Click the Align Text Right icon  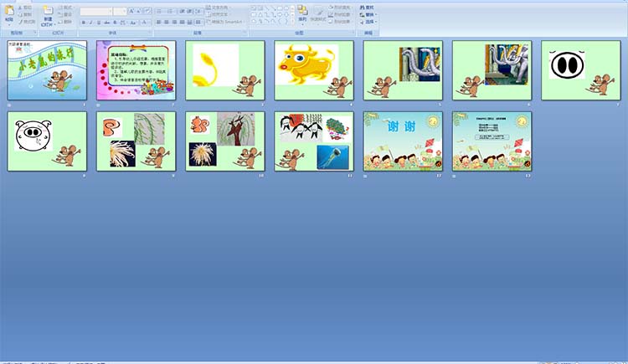(174, 23)
